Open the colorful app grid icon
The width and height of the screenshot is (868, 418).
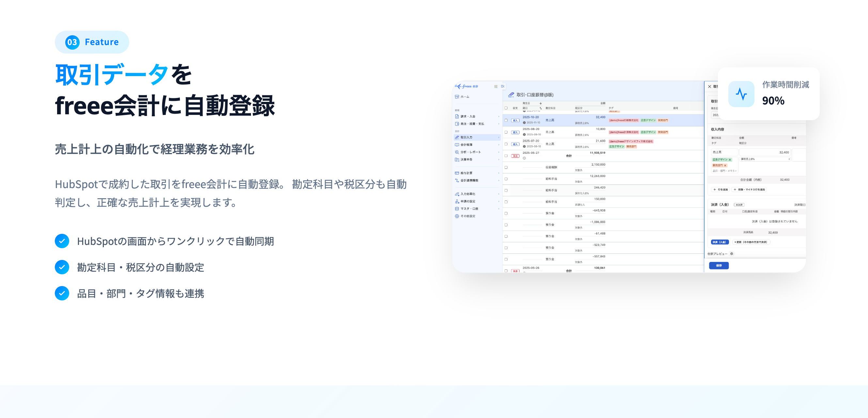(x=496, y=87)
